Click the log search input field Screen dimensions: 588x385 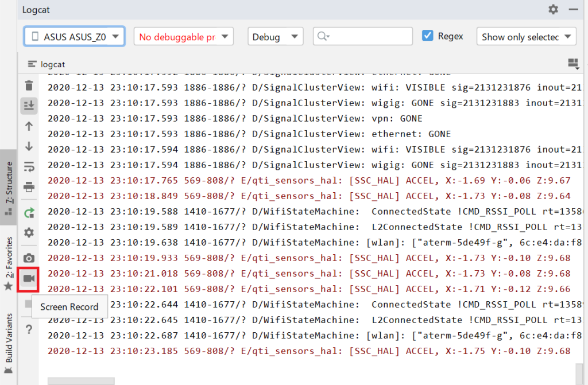(363, 36)
